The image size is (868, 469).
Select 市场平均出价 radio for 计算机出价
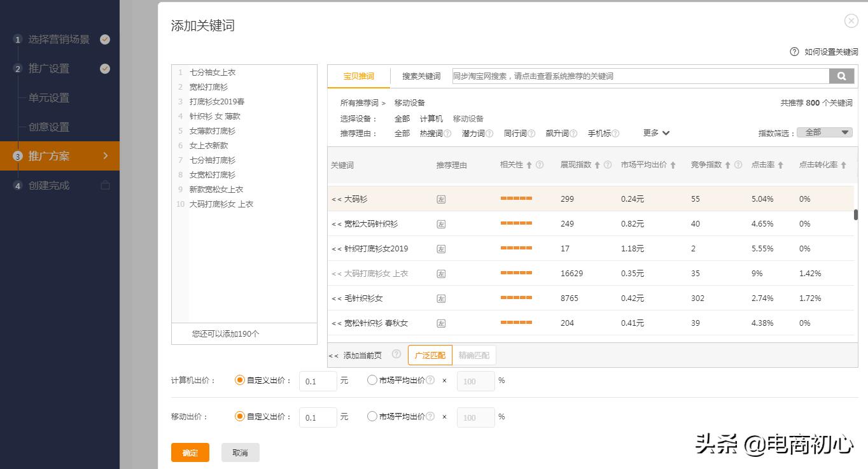[x=371, y=380]
